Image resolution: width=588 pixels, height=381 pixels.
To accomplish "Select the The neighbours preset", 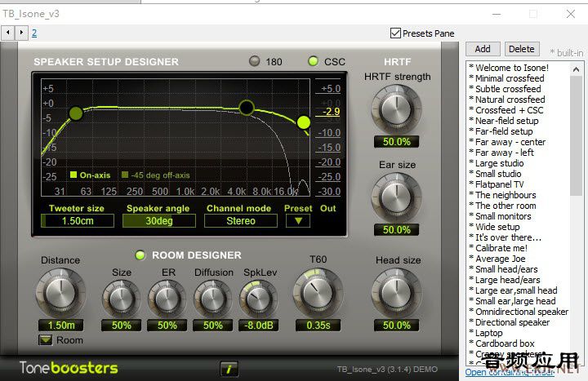I will 502,195.
